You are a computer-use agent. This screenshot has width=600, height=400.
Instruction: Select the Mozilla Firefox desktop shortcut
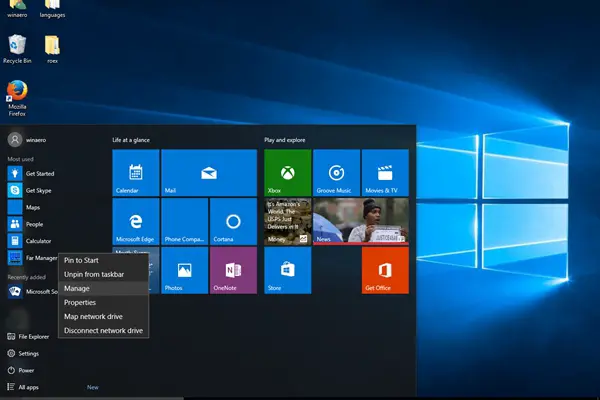click(17, 98)
